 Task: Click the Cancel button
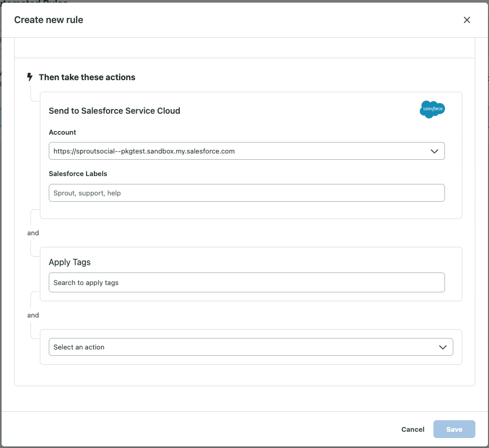(412, 429)
